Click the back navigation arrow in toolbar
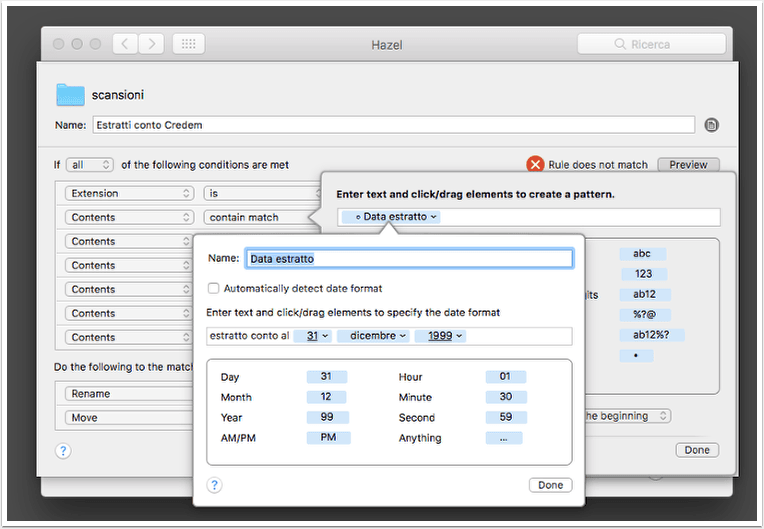 [x=125, y=44]
